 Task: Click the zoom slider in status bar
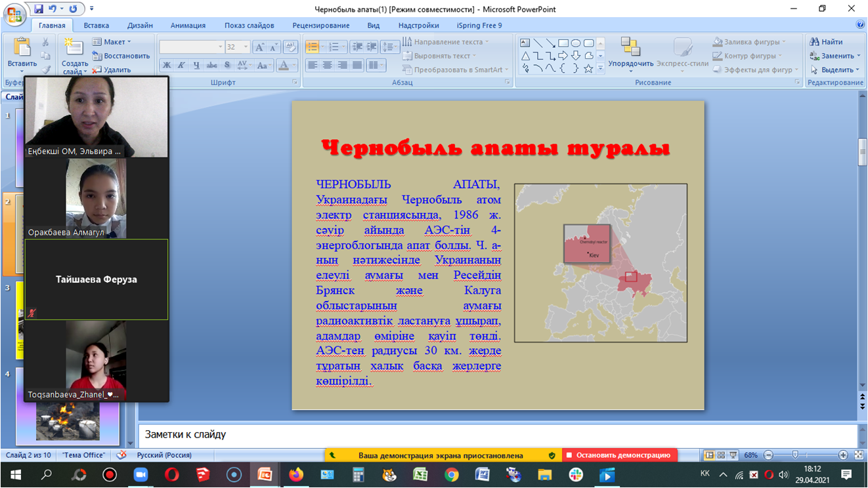click(x=795, y=455)
